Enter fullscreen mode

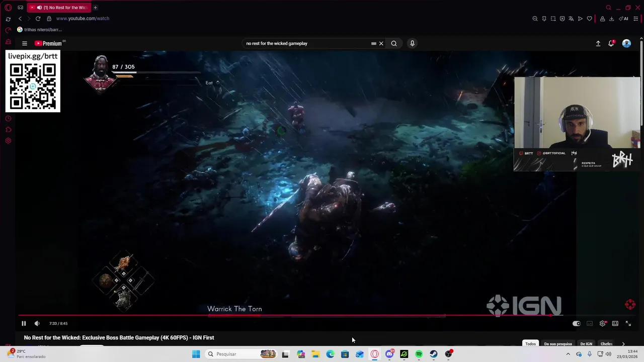point(628,323)
